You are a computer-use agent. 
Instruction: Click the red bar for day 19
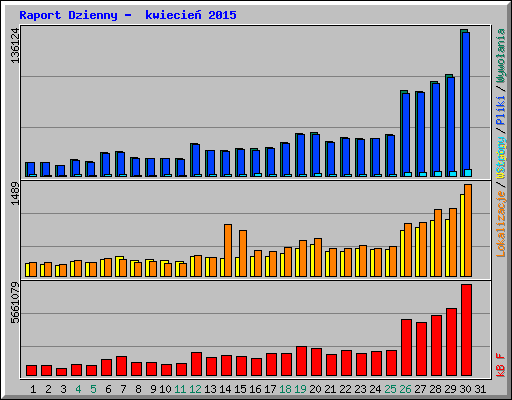point(301,361)
